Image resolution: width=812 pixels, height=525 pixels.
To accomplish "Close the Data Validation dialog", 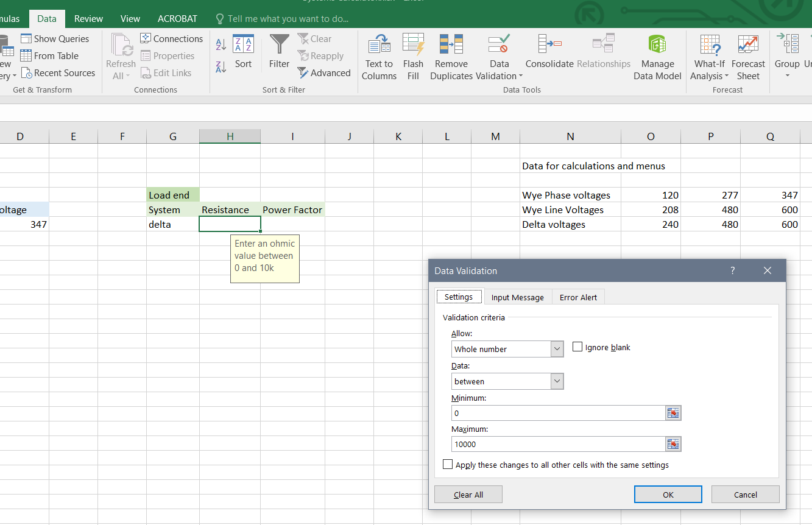I will (768, 270).
